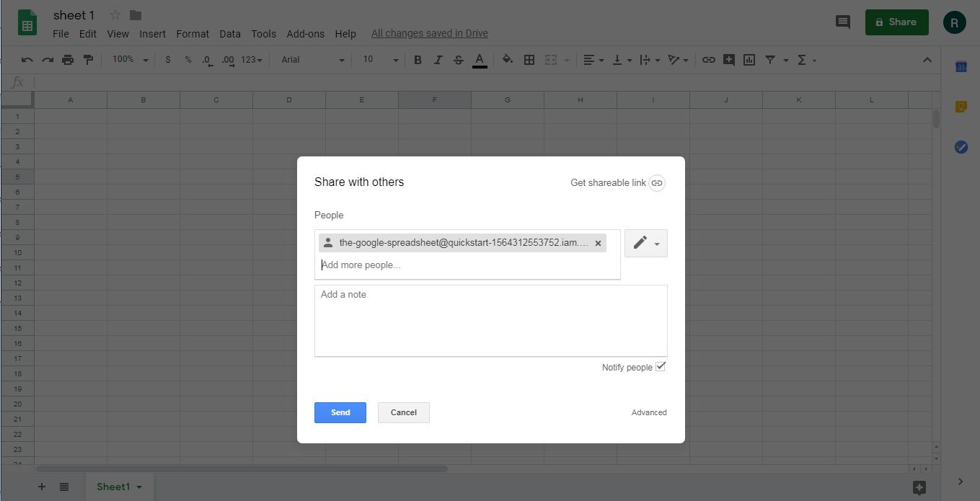Click the Insert comment icon

pos(729,60)
